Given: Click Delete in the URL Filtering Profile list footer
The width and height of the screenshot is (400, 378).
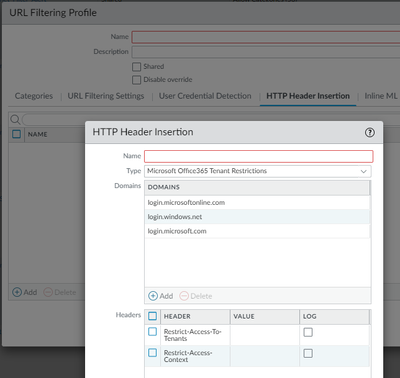Looking at the screenshot, I should pyautogui.click(x=60, y=292).
